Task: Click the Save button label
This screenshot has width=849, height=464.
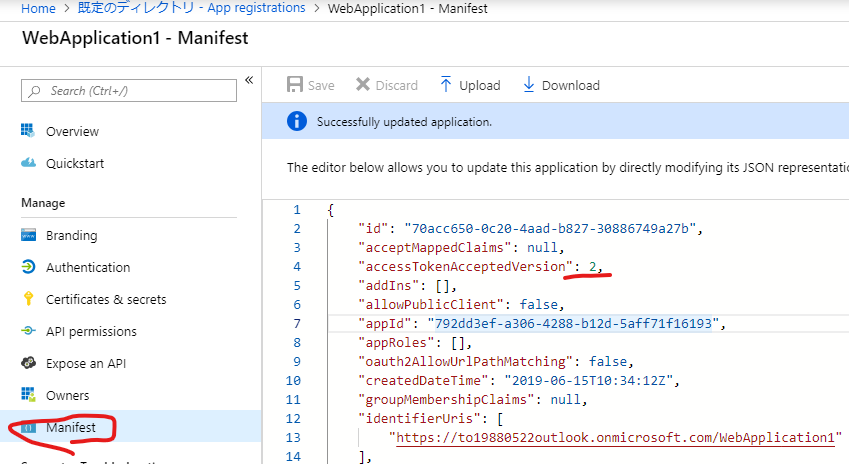Action: 321,86
